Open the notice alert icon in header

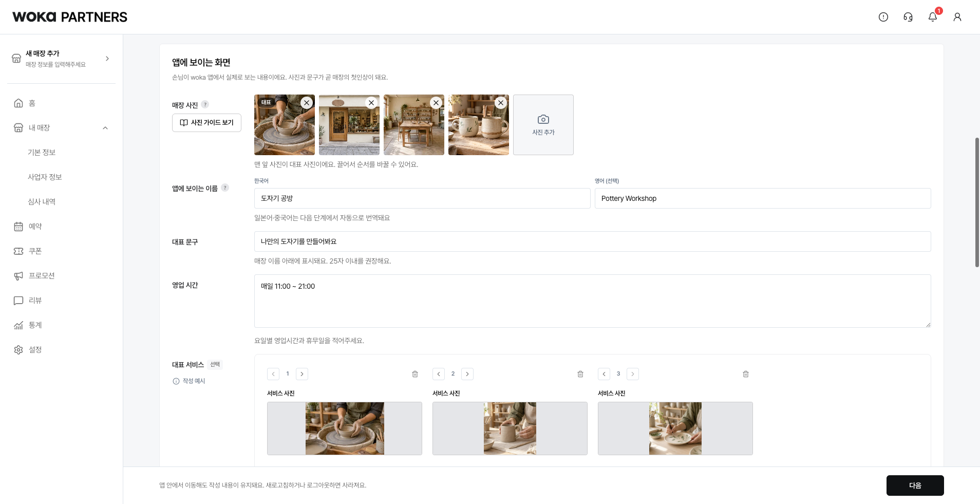(x=883, y=17)
